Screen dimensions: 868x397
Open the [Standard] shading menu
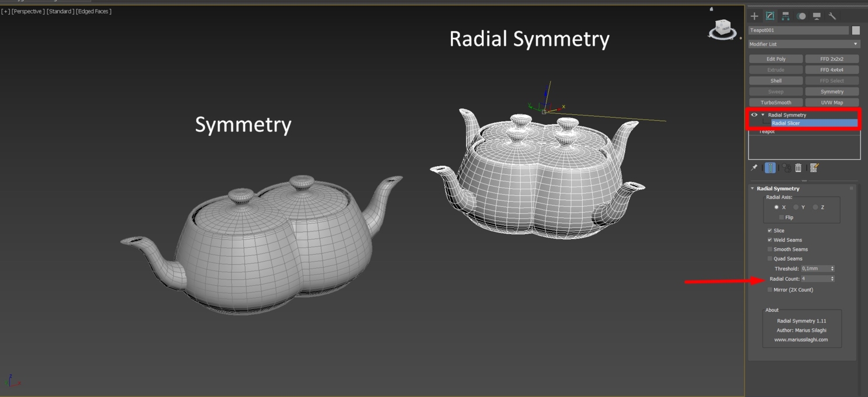60,12
